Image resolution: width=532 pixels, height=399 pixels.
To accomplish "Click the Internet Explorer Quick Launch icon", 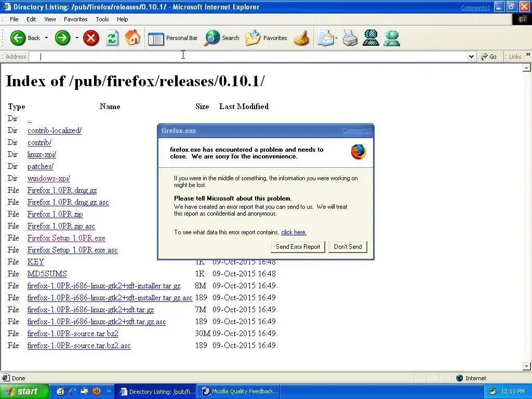I will [x=73, y=391].
